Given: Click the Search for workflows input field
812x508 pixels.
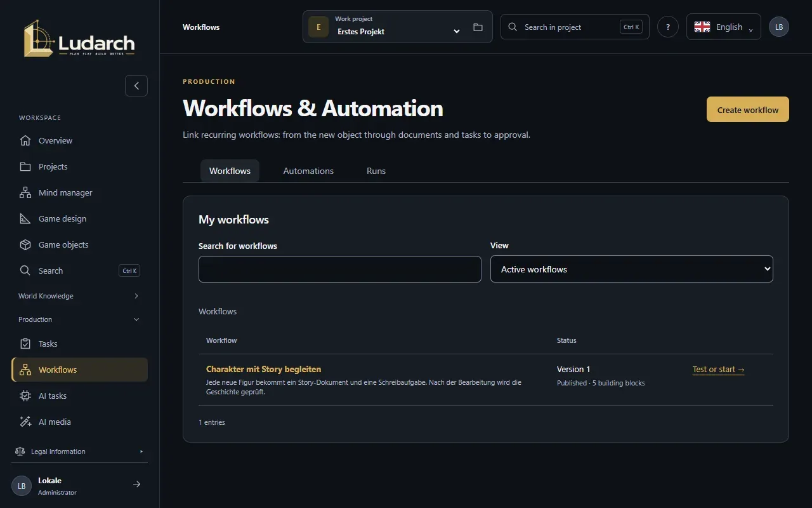Looking at the screenshot, I should coord(340,269).
